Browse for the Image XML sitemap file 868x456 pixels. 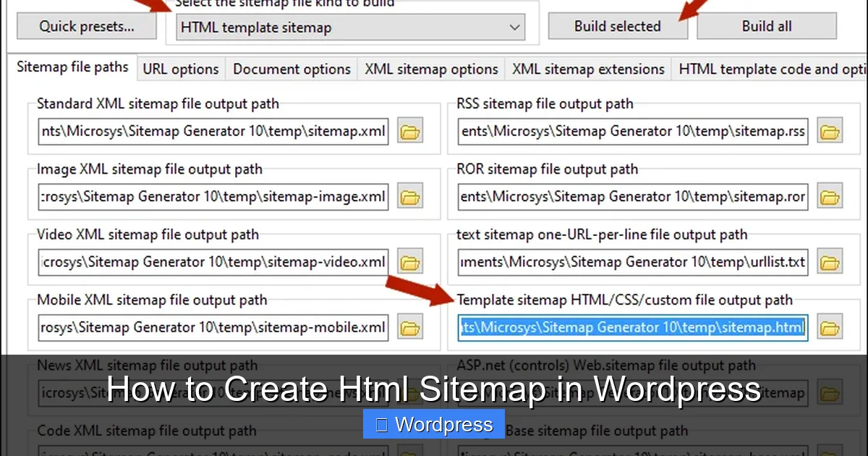[x=409, y=196]
